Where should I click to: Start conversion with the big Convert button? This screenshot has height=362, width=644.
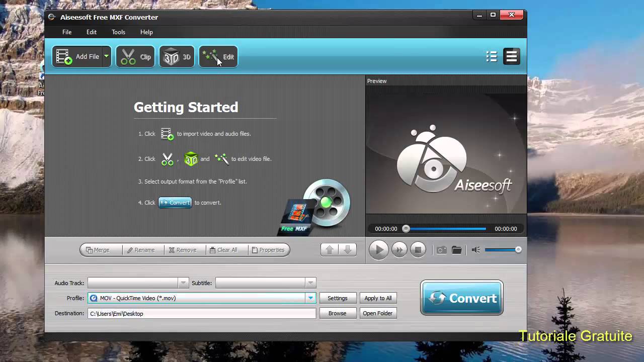point(462,298)
